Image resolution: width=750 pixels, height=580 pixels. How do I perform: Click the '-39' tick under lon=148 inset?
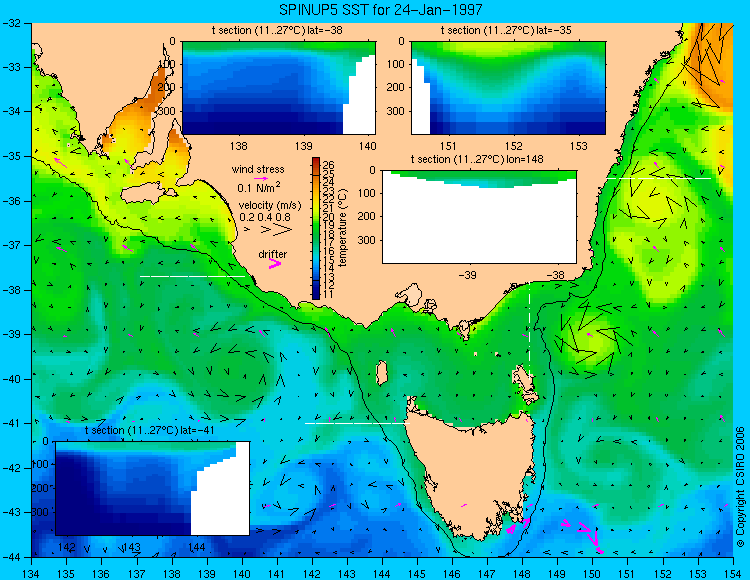(467, 275)
